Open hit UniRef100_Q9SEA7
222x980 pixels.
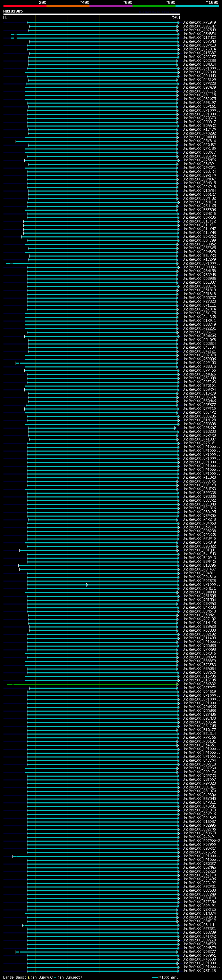[199, 26]
